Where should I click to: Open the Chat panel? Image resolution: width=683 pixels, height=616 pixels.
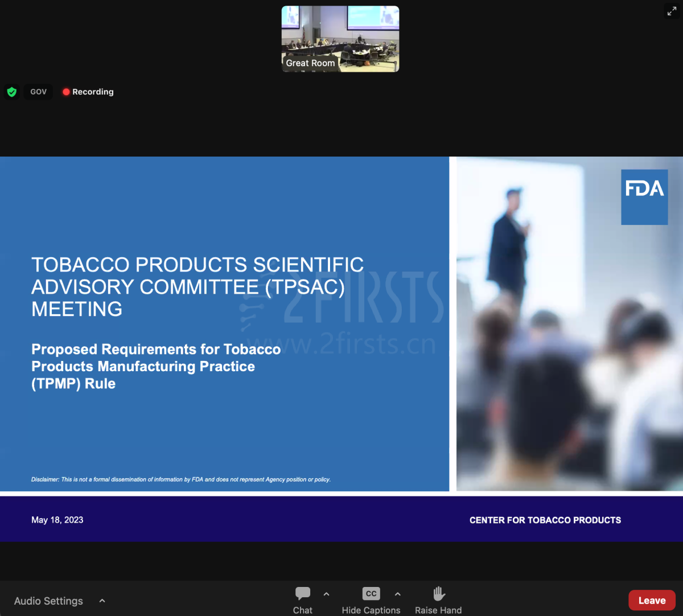point(303,600)
